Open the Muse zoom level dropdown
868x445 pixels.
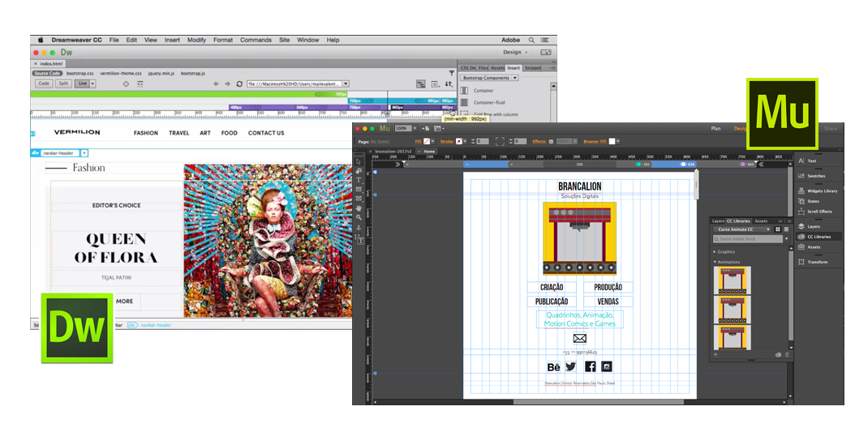(x=415, y=128)
